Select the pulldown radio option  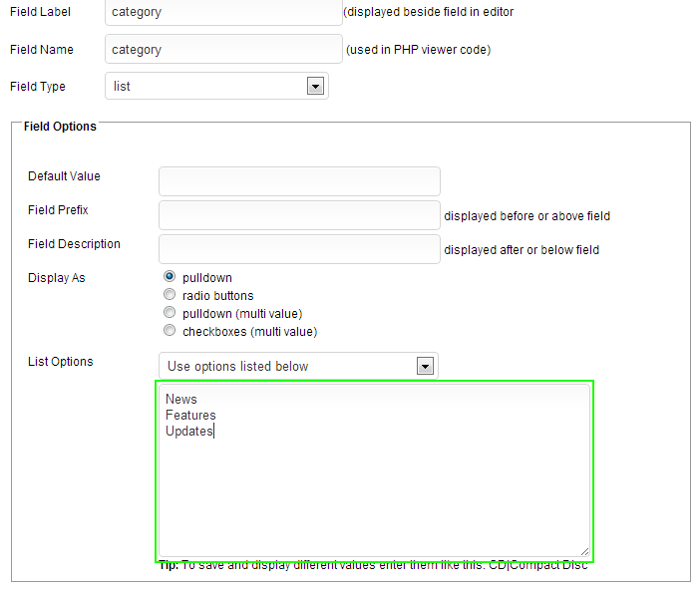[170, 277]
